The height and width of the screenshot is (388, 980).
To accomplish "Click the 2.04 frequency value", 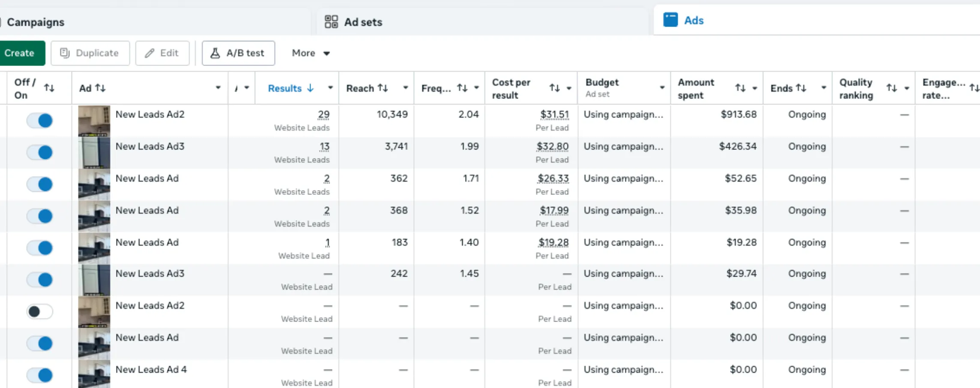I will pos(469,115).
